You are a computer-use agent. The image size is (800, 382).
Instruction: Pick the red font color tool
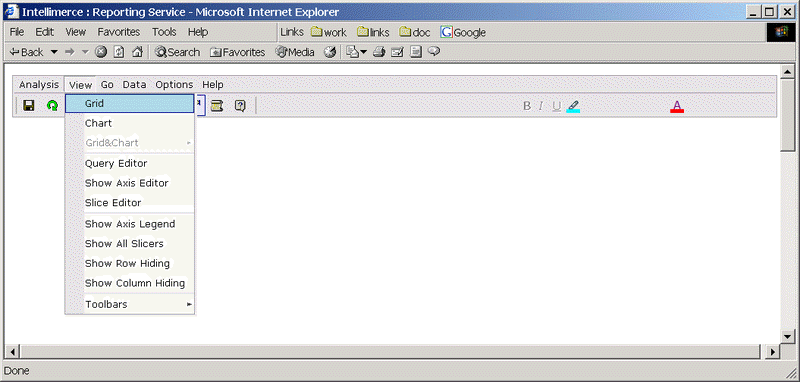(677, 106)
